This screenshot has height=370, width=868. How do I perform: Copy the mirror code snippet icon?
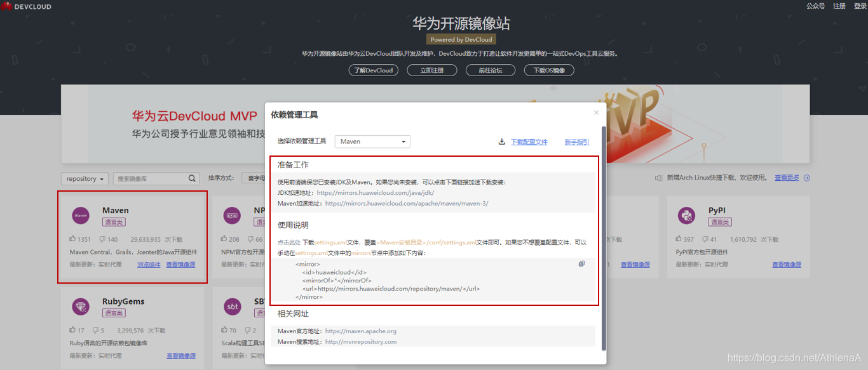click(581, 264)
